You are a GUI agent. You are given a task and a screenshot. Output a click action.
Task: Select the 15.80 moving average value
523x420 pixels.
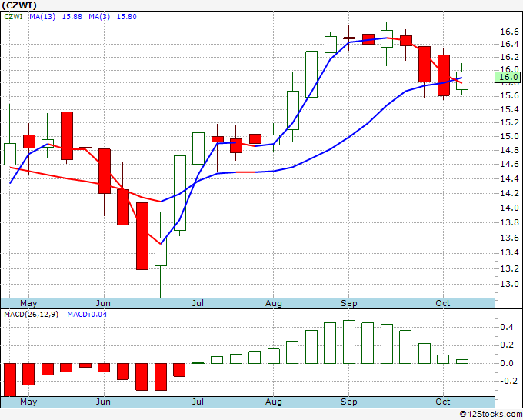(x=126, y=17)
